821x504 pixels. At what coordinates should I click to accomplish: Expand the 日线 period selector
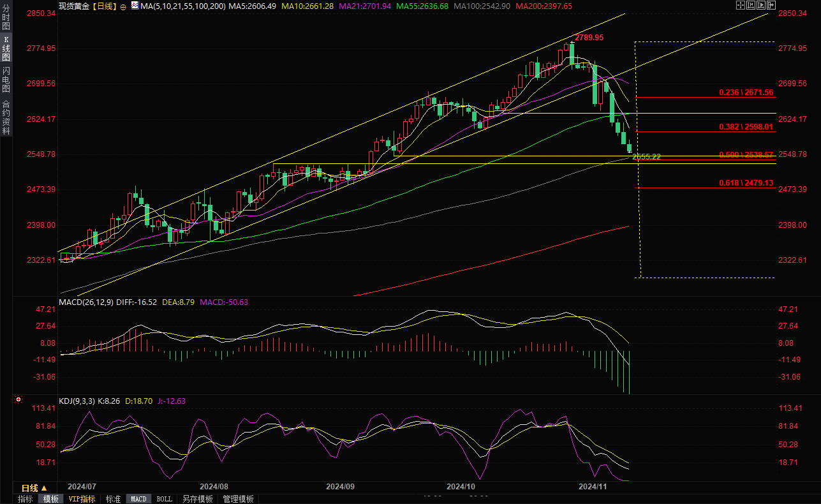(34, 488)
